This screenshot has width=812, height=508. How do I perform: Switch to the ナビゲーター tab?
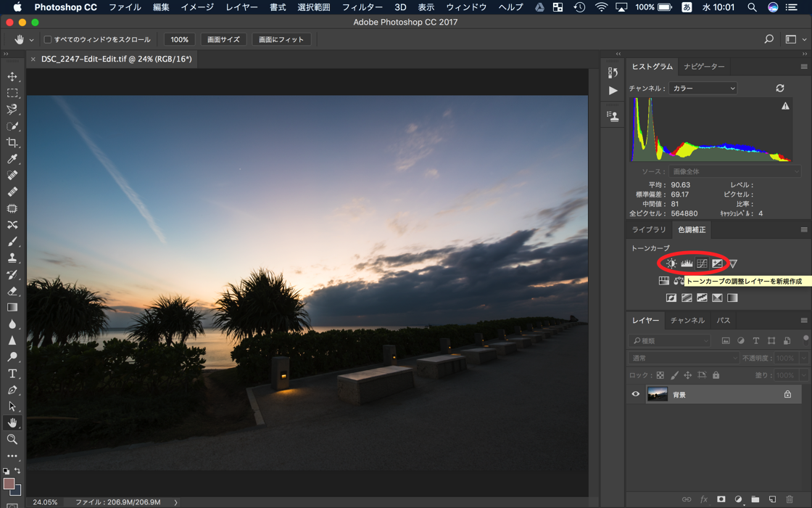704,67
